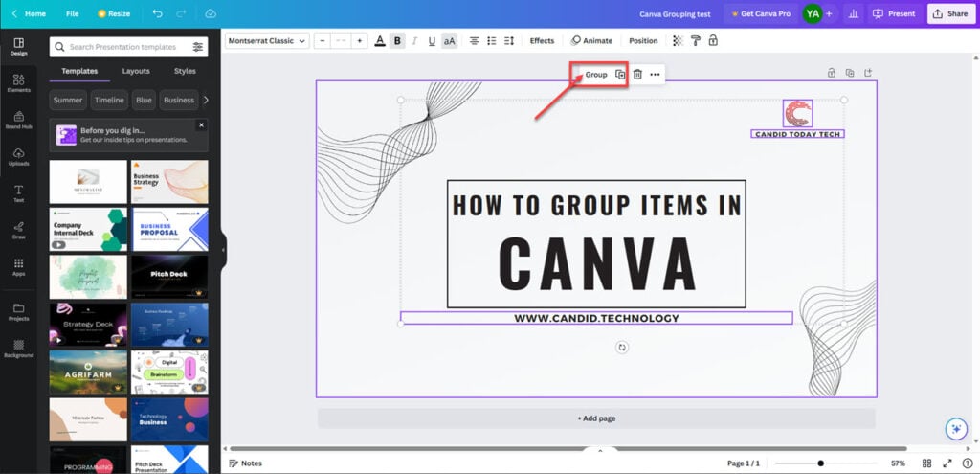Change text alignment

475,40
